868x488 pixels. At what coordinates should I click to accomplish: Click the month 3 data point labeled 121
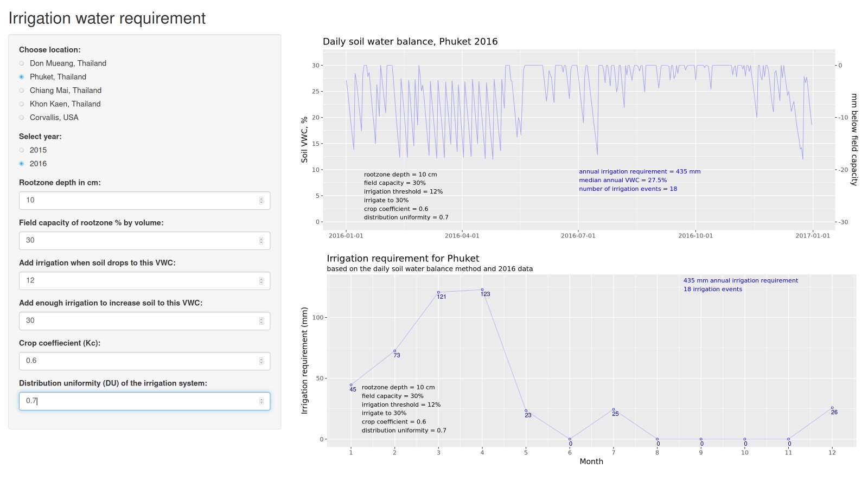pyautogui.click(x=438, y=292)
